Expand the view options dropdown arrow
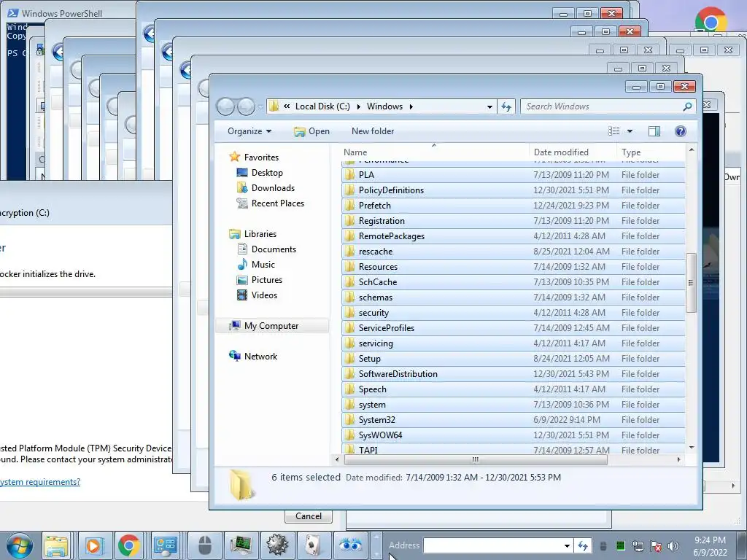Screen dimensions: 747x560 pos(630,131)
